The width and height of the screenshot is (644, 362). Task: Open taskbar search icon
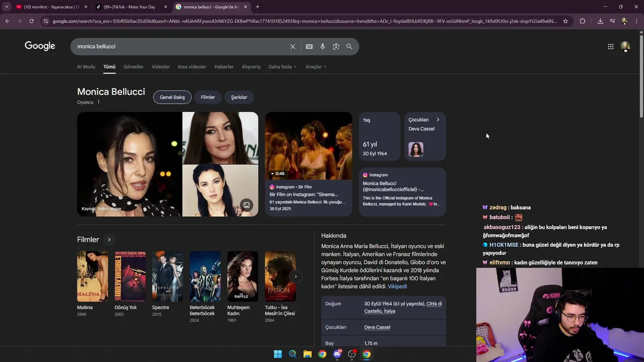(x=292, y=354)
